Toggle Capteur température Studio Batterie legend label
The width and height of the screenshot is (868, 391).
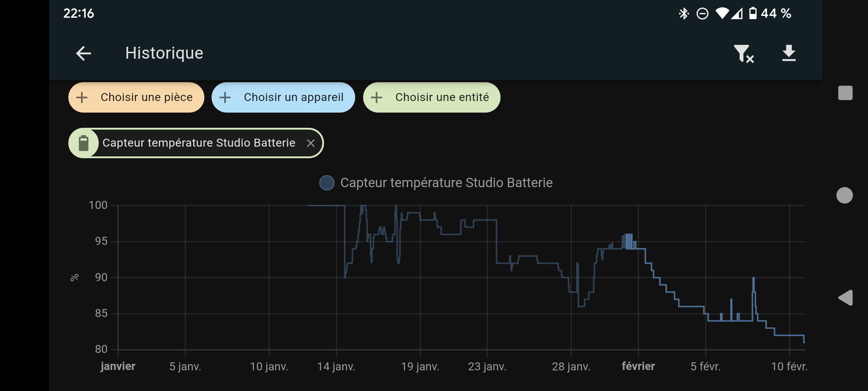[446, 183]
